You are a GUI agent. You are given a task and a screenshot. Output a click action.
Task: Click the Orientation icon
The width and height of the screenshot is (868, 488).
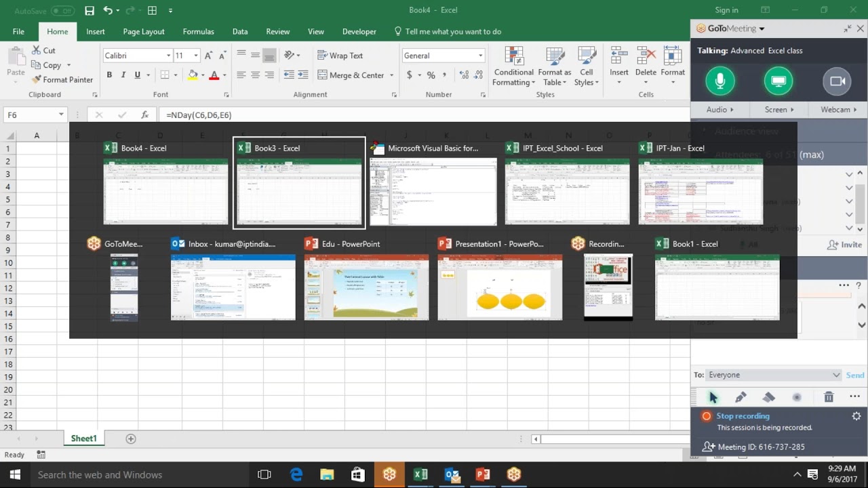(x=290, y=56)
